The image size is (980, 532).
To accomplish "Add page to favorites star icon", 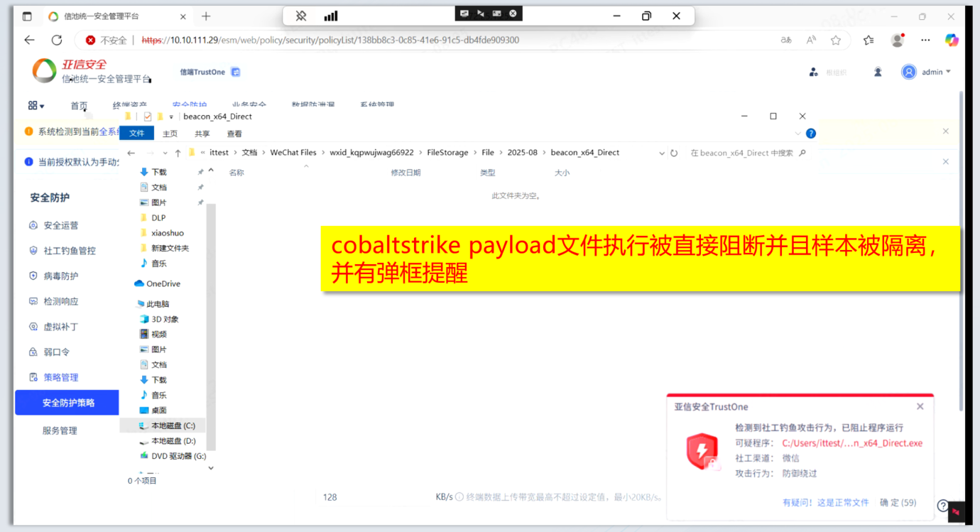I will click(x=836, y=40).
